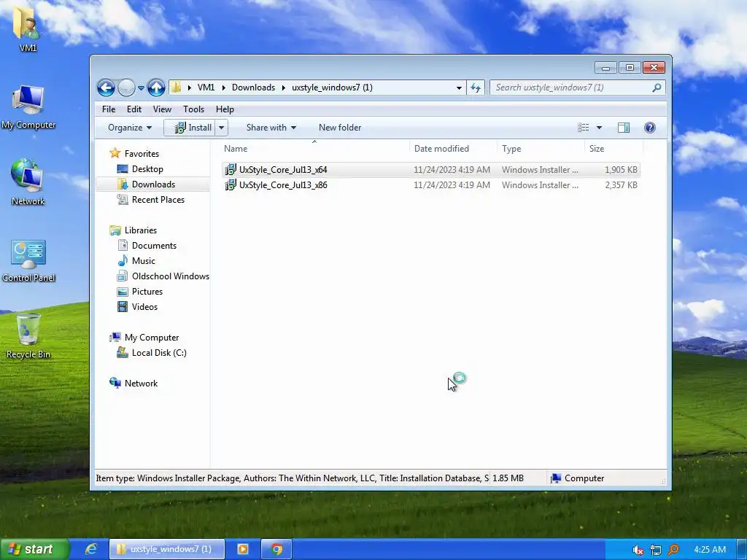Click the taskbar clock showing 4:25 AM
747x560 pixels.
pos(710,550)
